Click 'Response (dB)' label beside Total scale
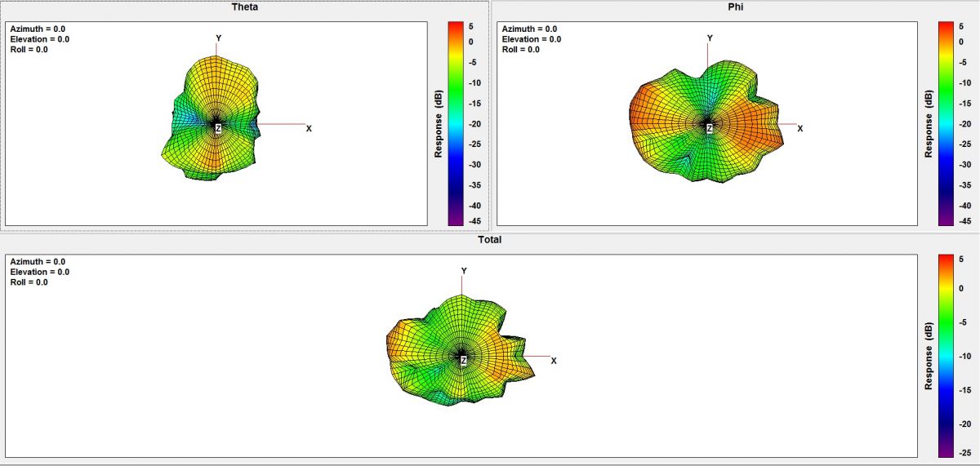 point(929,355)
